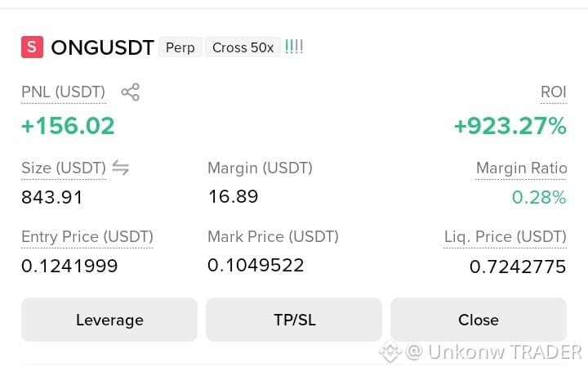Image resolution: width=588 pixels, height=372 pixels.
Task: Click the +923.27% ROI value
Action: coord(510,126)
